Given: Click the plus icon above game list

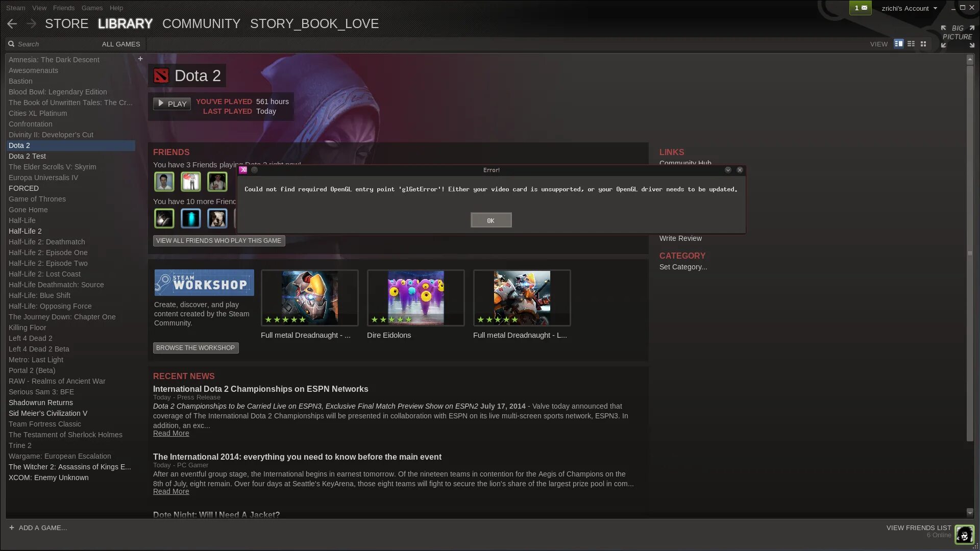Looking at the screenshot, I should click(x=140, y=59).
